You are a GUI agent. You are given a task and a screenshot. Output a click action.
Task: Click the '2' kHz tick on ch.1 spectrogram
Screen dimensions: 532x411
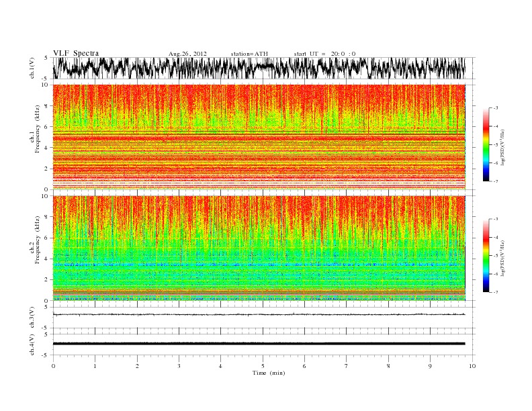pyautogui.click(x=46, y=169)
